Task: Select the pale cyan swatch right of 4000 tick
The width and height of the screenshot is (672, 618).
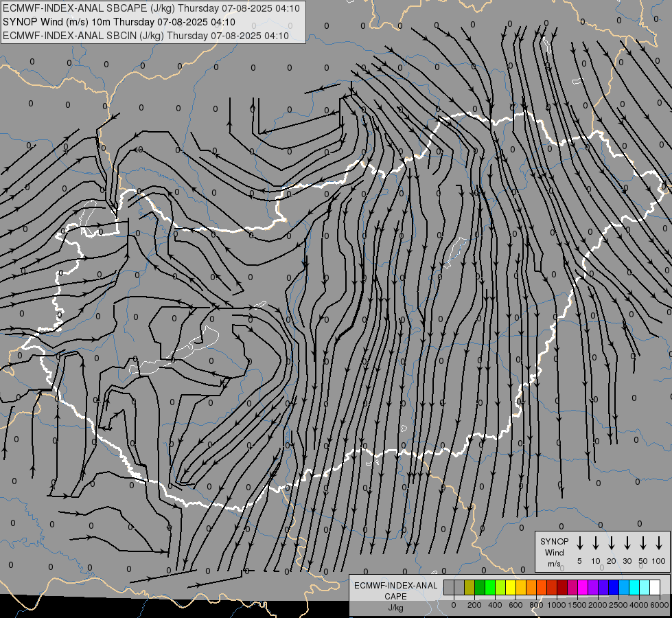Action: [x=644, y=587]
